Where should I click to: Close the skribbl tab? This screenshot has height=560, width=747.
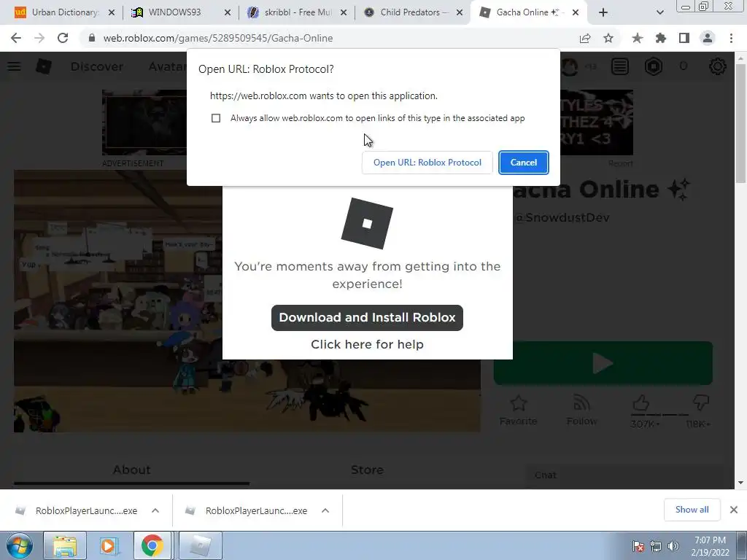tap(344, 12)
